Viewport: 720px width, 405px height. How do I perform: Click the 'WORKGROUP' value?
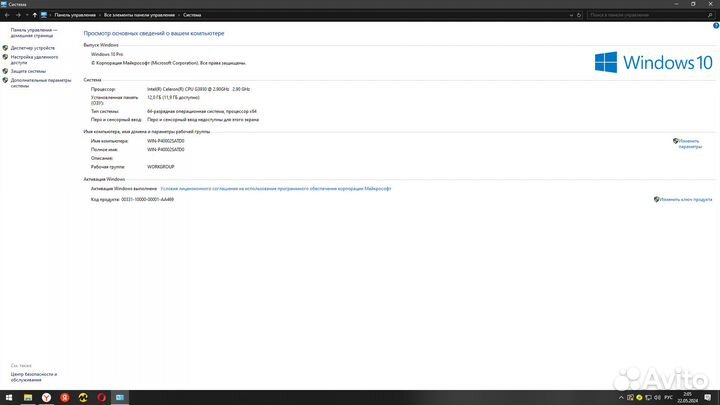[161, 167]
